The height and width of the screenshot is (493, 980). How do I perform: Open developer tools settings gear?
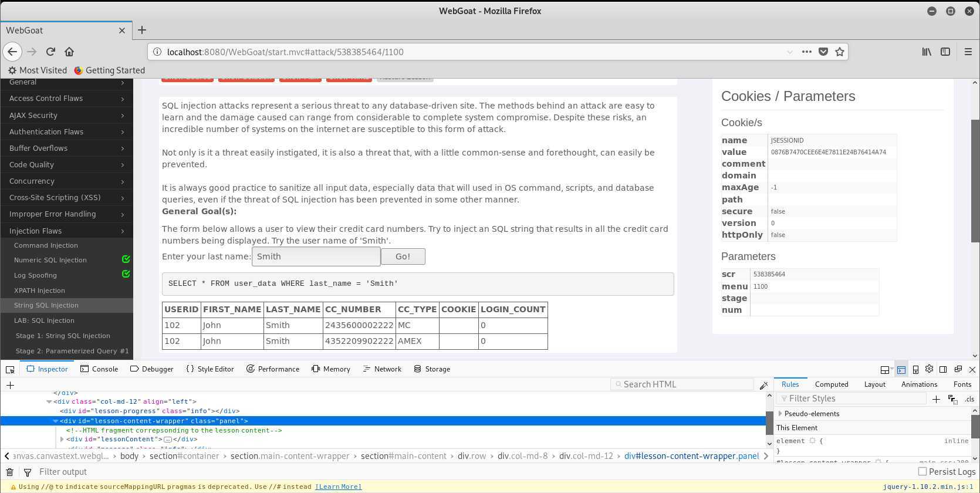point(929,369)
